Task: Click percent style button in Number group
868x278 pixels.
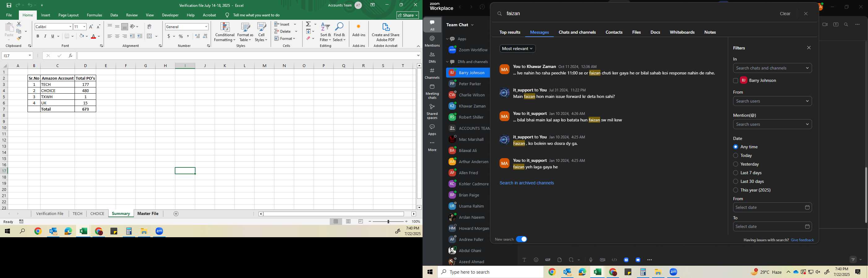Action: click(181, 36)
